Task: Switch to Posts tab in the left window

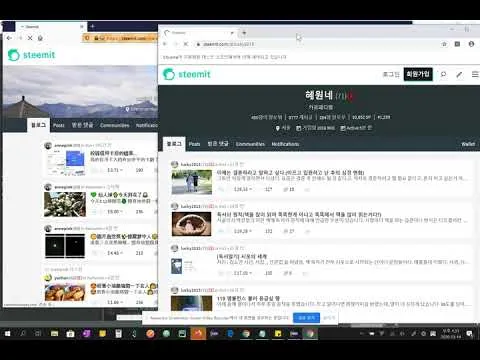Action: click(x=59, y=125)
